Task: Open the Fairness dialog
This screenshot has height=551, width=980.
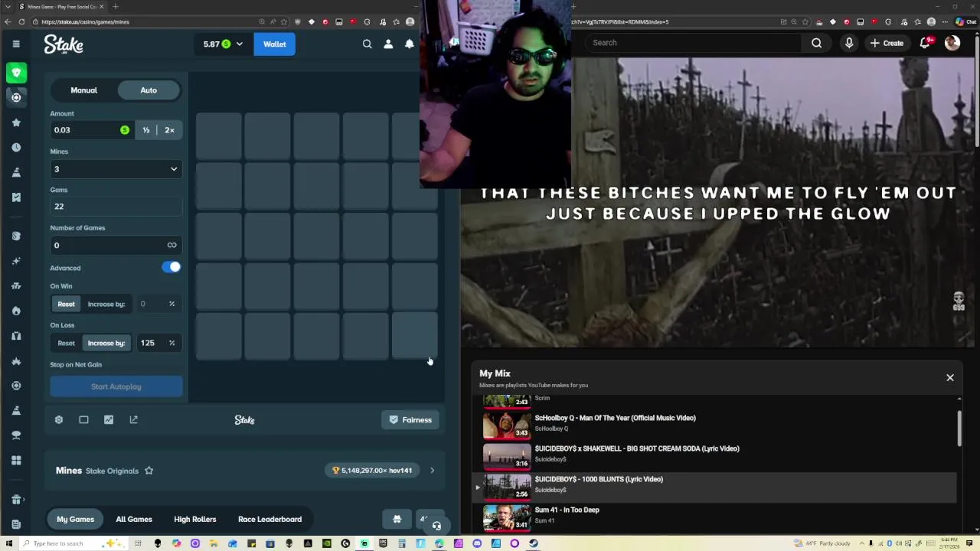Action: (410, 419)
